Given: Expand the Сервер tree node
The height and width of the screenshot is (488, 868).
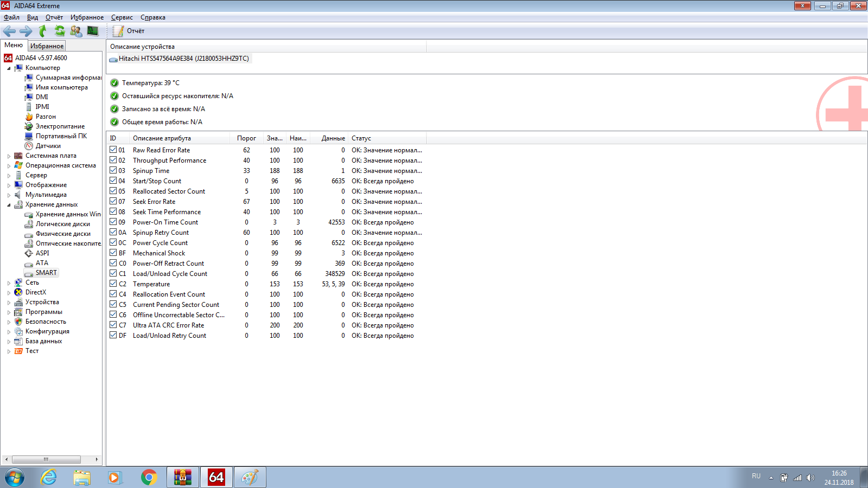Looking at the screenshot, I should point(9,176).
